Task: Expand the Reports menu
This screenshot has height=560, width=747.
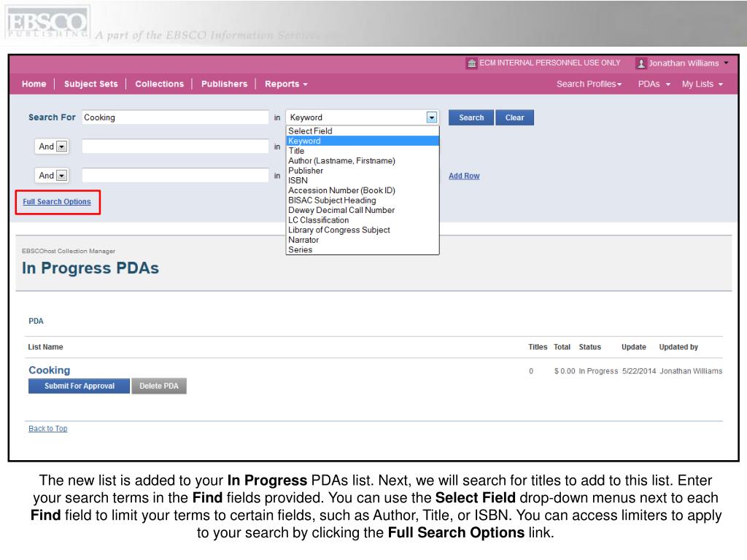Action: tap(286, 84)
